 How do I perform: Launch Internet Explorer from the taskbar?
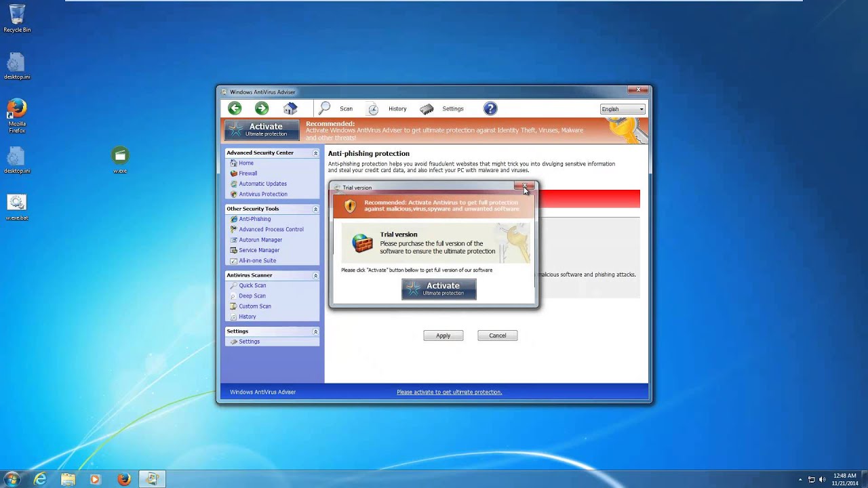(x=40, y=479)
